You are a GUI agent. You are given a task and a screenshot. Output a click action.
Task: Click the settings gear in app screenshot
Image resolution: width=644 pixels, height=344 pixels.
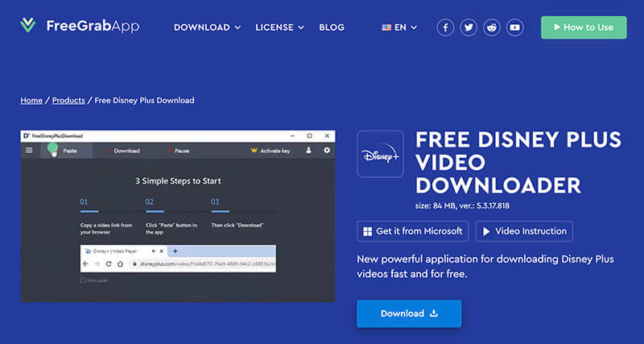point(327,151)
